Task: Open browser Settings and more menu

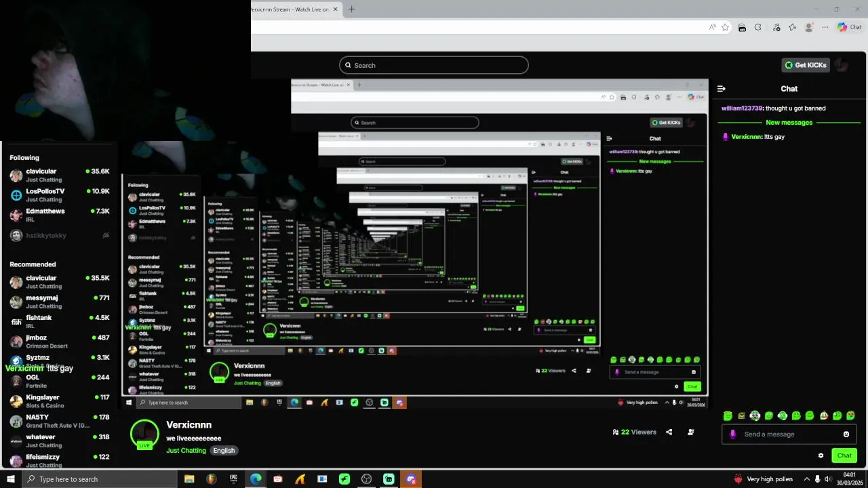Action: (825, 27)
